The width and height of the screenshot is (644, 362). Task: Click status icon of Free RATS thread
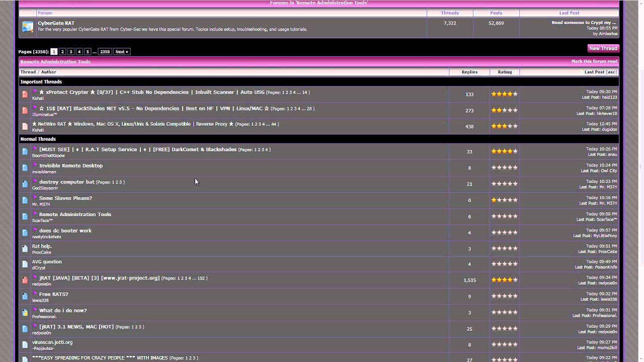[x=25, y=296]
